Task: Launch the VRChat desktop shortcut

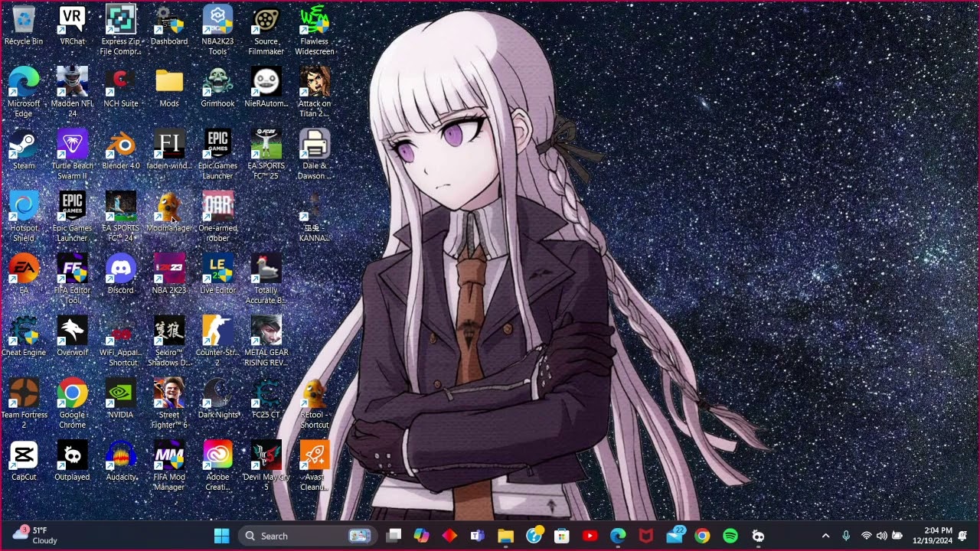Action: [x=72, y=25]
